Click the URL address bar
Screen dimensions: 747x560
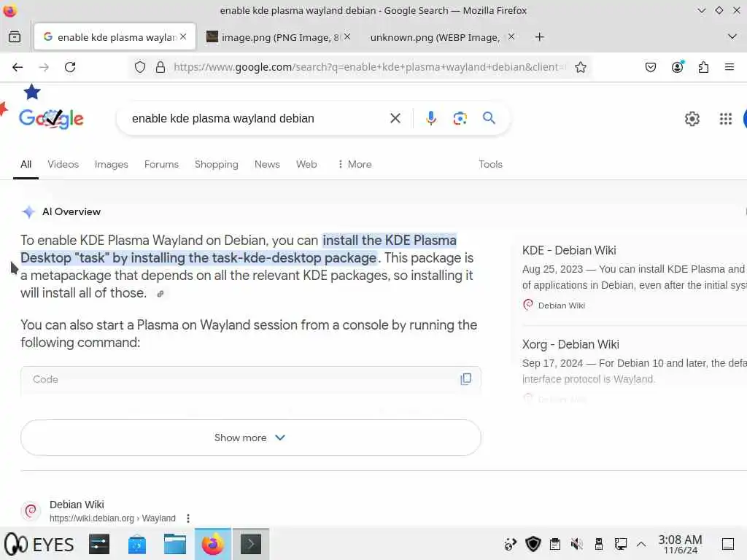tap(369, 67)
